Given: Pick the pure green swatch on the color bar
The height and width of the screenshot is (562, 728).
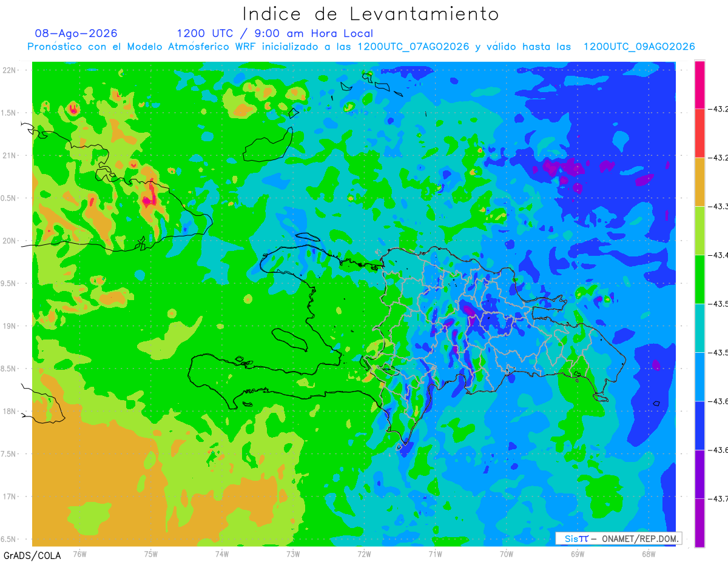Looking at the screenshot, I should 699,279.
